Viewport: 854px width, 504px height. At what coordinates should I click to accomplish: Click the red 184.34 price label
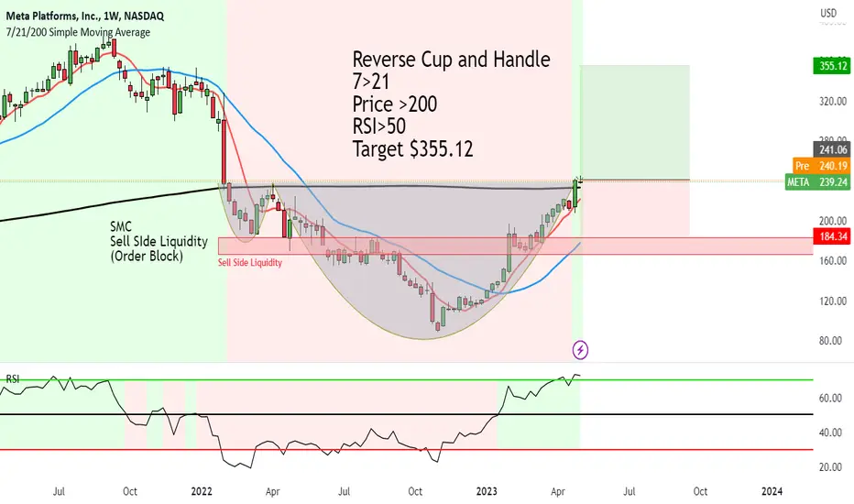coord(832,236)
